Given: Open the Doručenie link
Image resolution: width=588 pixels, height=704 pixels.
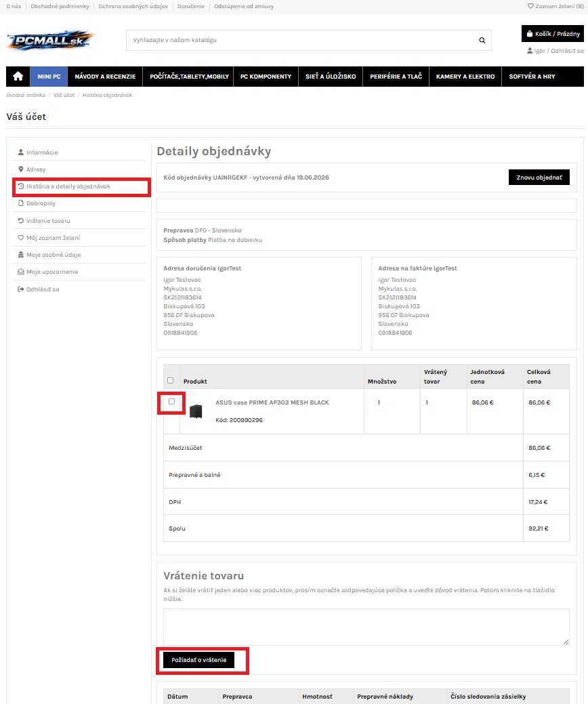Looking at the screenshot, I should (191, 6).
